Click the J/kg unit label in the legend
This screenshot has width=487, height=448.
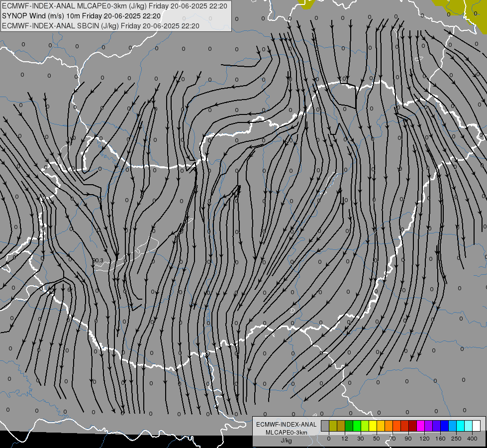(x=286, y=440)
